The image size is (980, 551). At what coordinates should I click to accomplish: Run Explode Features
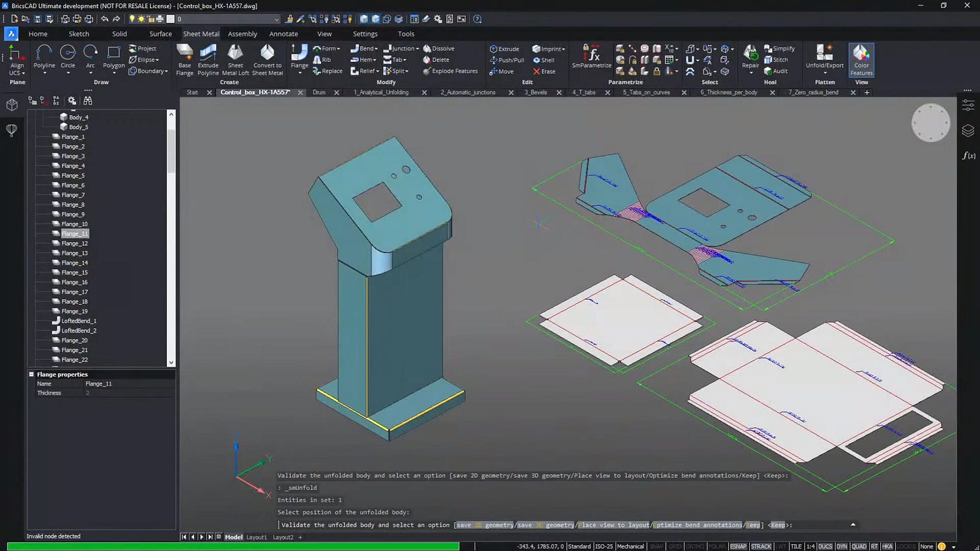point(450,71)
